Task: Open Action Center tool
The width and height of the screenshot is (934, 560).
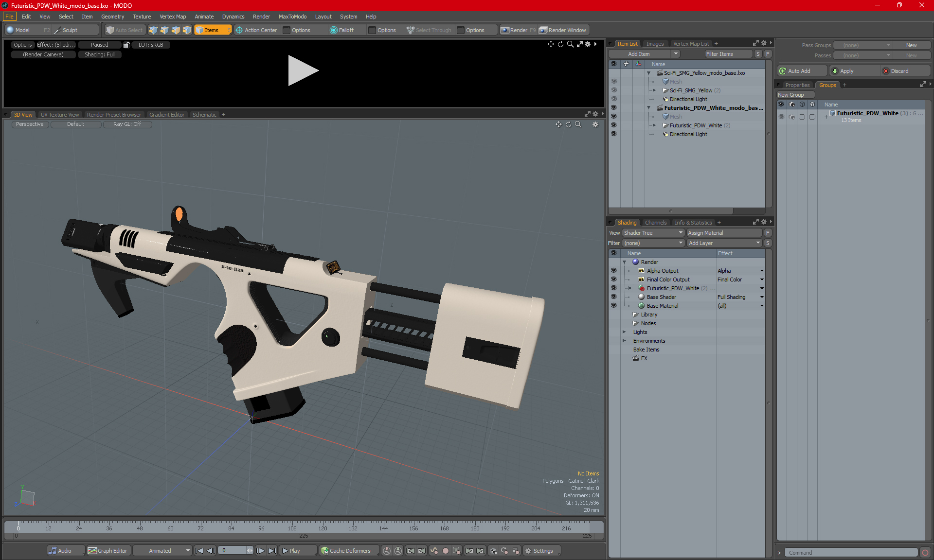Action: (x=256, y=30)
